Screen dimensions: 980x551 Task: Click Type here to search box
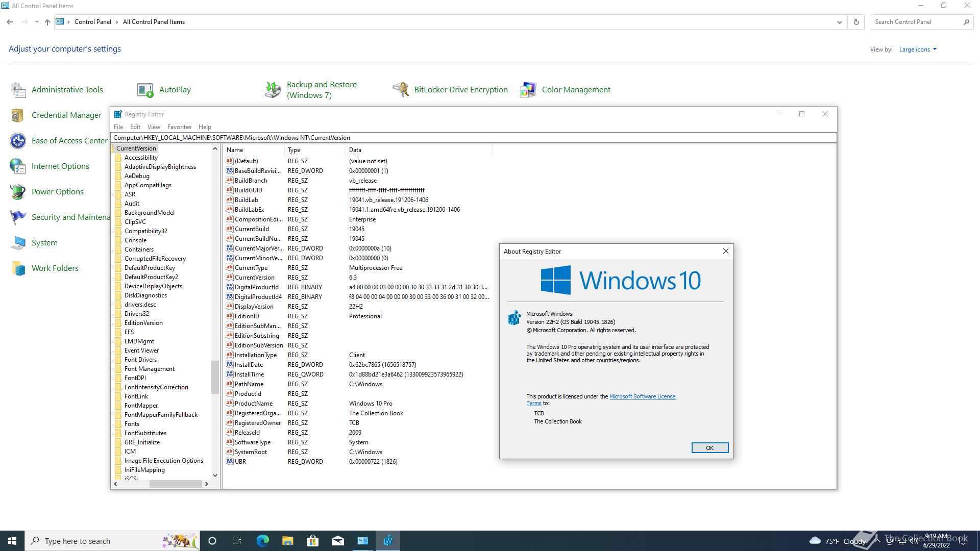pyautogui.click(x=112, y=541)
